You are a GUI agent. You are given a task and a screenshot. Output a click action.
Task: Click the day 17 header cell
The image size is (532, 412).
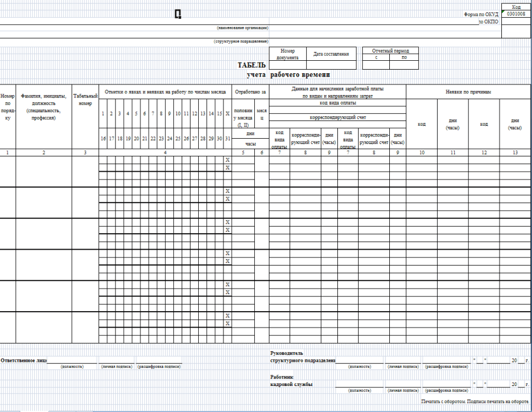coord(111,139)
